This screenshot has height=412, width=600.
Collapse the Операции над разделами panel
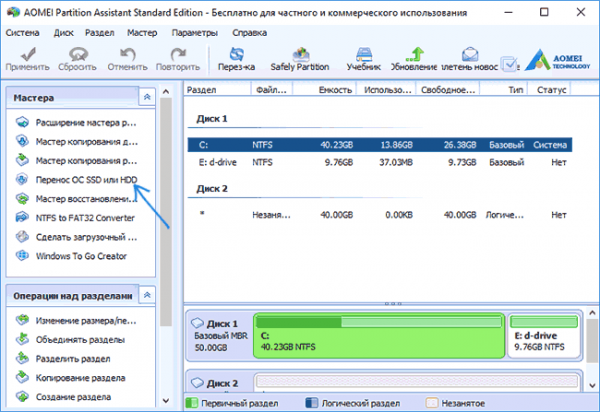[x=147, y=295]
